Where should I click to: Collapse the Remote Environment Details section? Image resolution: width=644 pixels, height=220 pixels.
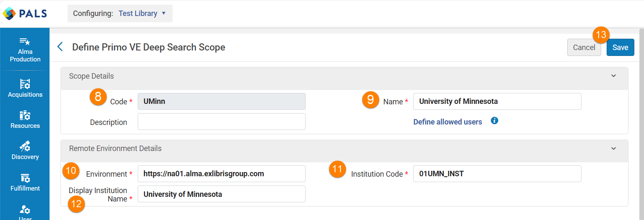(613, 148)
